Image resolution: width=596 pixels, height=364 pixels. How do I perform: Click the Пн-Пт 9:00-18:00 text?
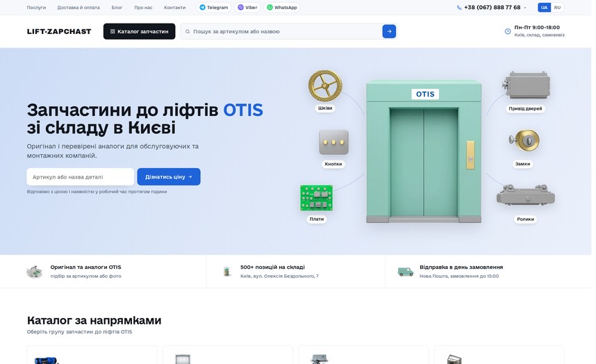537,27
